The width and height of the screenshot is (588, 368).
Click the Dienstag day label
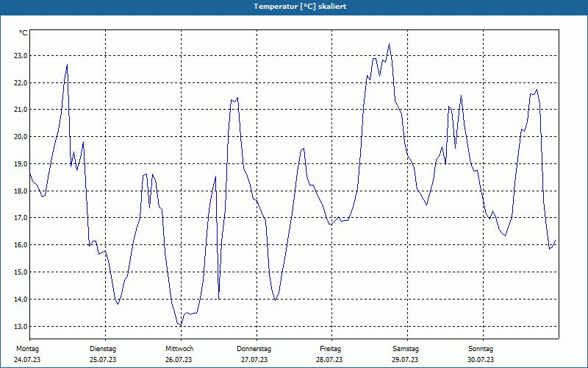(x=103, y=349)
